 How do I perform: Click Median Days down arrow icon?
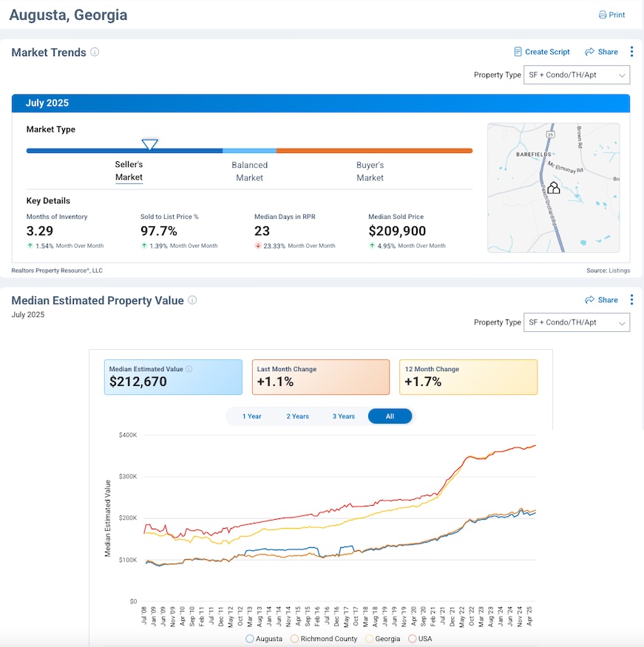coord(258,245)
